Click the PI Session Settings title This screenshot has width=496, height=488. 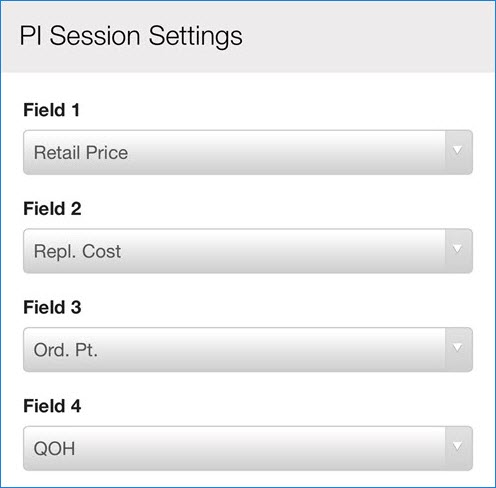click(x=131, y=36)
